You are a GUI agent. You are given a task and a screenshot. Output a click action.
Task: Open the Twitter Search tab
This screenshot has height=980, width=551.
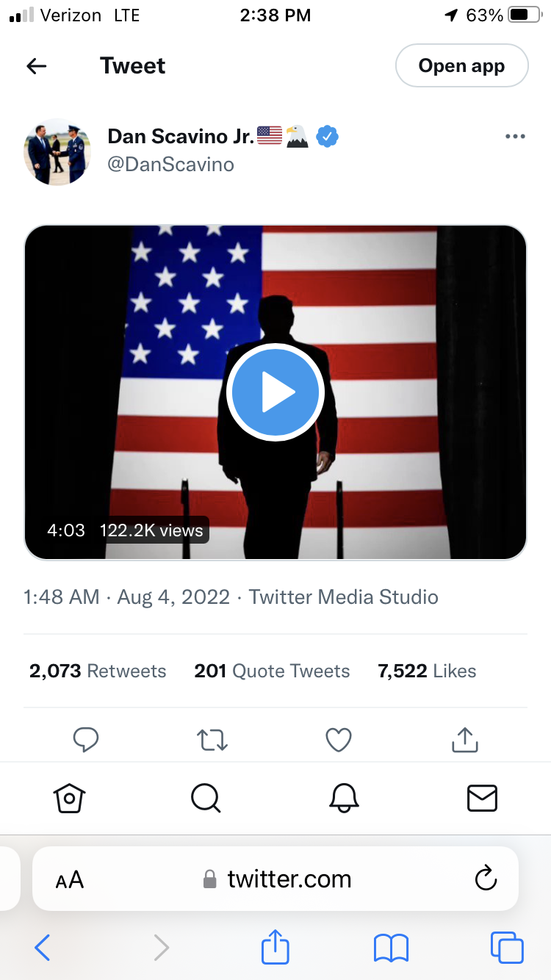coord(206,798)
